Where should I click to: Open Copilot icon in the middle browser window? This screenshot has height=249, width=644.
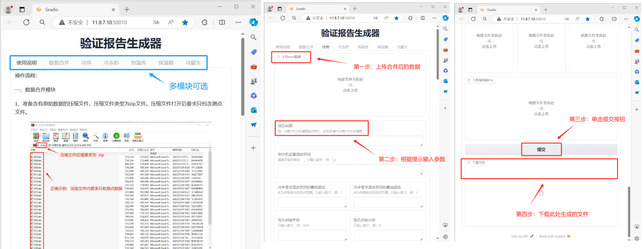point(445,18)
